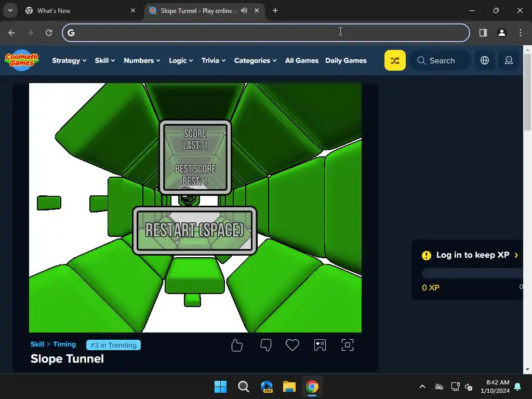Expand the Logic dropdown menu
Viewport: 532px width, 399px height.
coord(181,60)
